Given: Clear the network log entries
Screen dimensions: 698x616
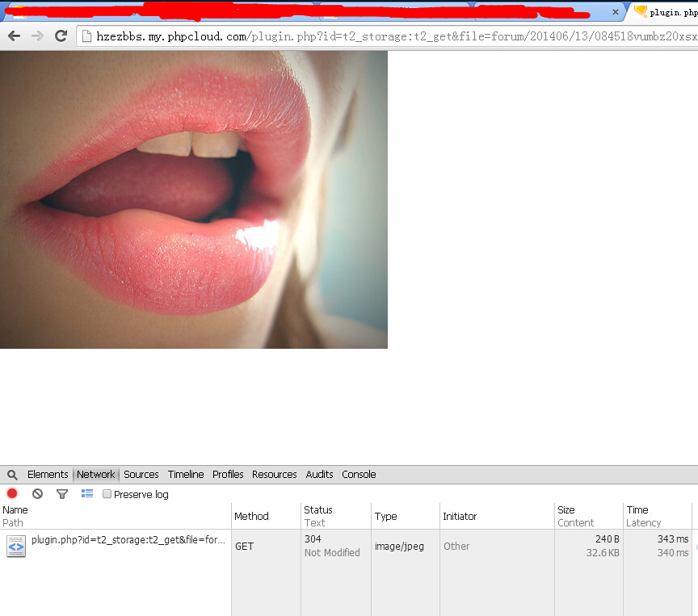Looking at the screenshot, I should click(x=37, y=493).
